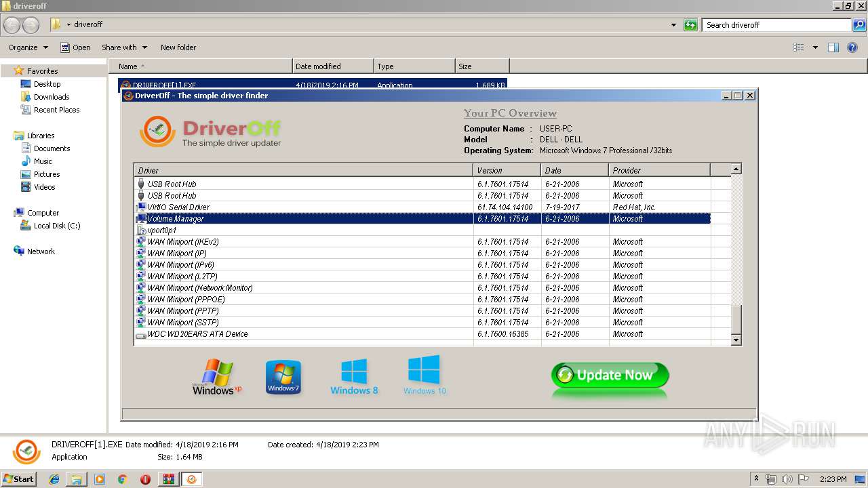Select the Volume Manager driver row
The height and width of the screenshot is (488, 868).
(x=422, y=219)
